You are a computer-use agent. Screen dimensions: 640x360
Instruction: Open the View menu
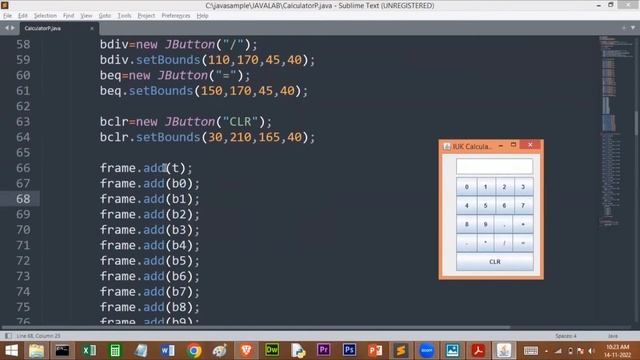[x=86, y=16]
